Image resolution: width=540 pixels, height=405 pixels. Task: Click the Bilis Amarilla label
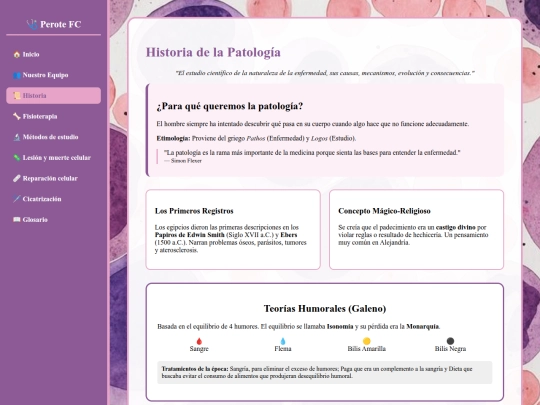coord(366,349)
